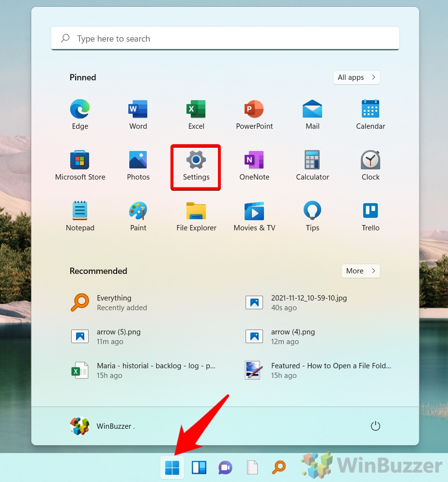This screenshot has height=482, width=448.
Task: Launch Movies & TV
Action: coord(254,216)
